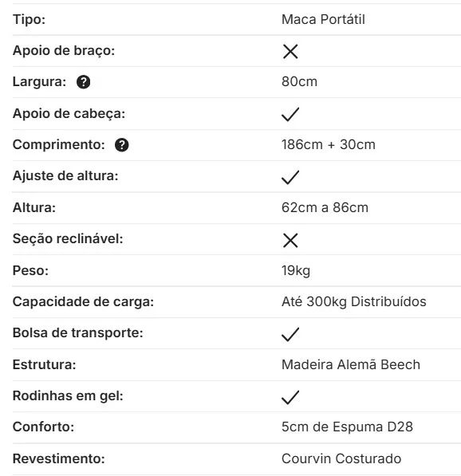
Task: Click the 80cm width value
Action: click(299, 81)
